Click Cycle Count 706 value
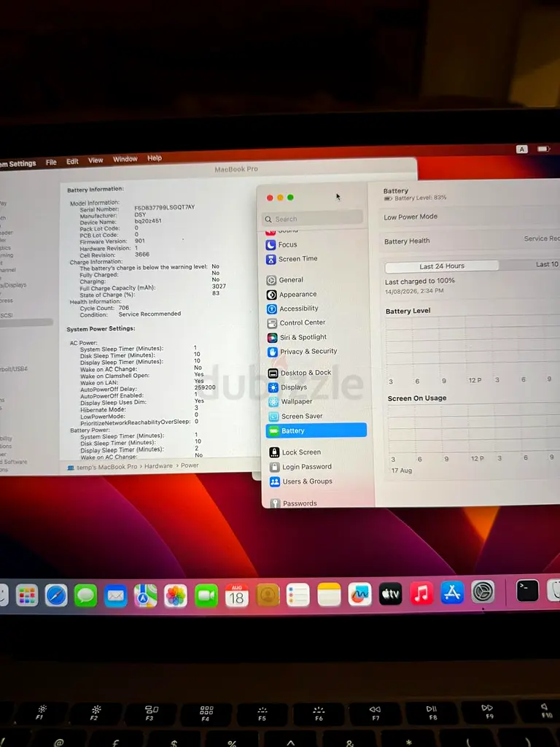The height and width of the screenshot is (747, 560). click(x=124, y=308)
